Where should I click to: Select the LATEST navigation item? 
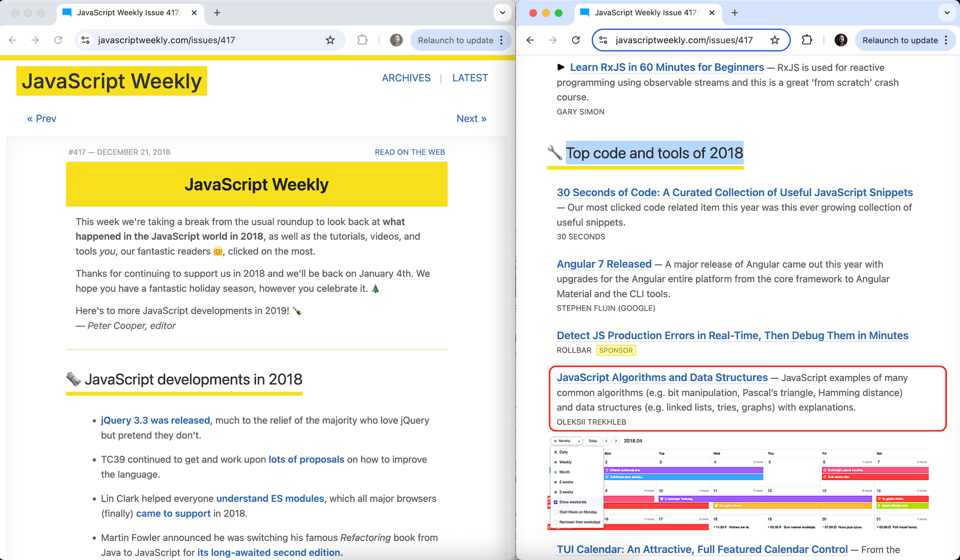pyautogui.click(x=470, y=78)
